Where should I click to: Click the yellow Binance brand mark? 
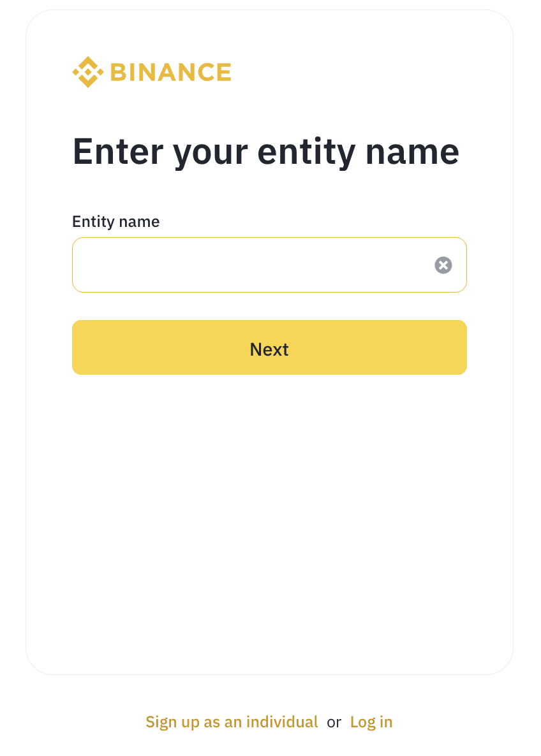87,72
